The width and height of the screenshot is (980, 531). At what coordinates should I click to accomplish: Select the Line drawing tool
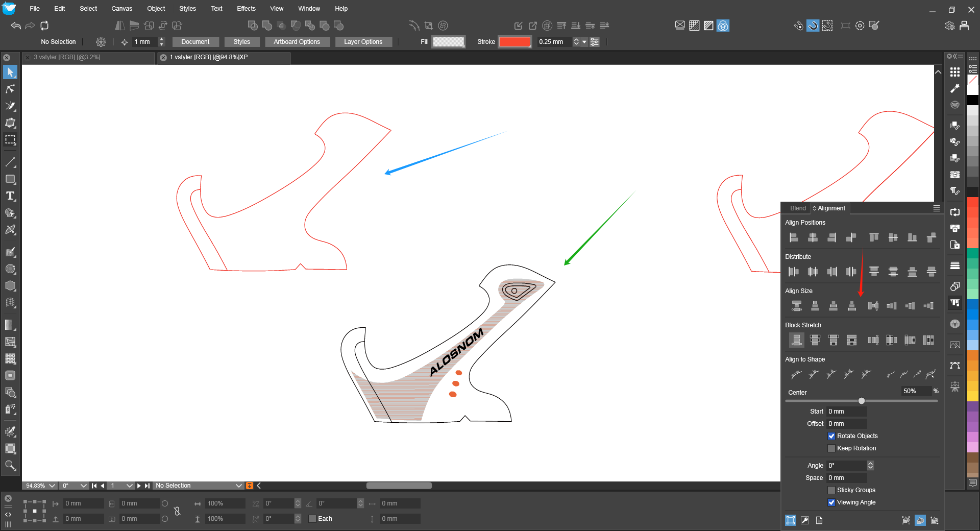click(x=10, y=162)
